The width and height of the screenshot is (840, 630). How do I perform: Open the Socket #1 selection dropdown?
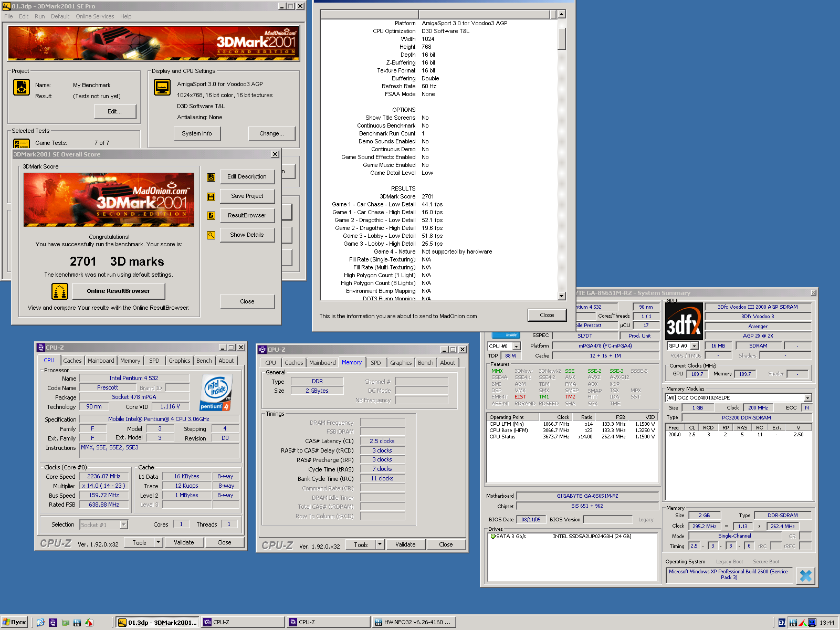[x=123, y=525]
